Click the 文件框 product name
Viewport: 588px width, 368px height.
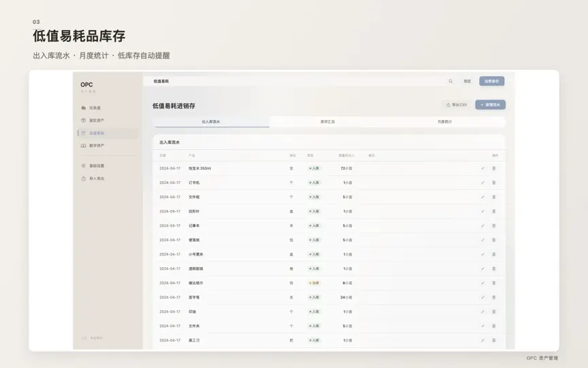(x=194, y=197)
